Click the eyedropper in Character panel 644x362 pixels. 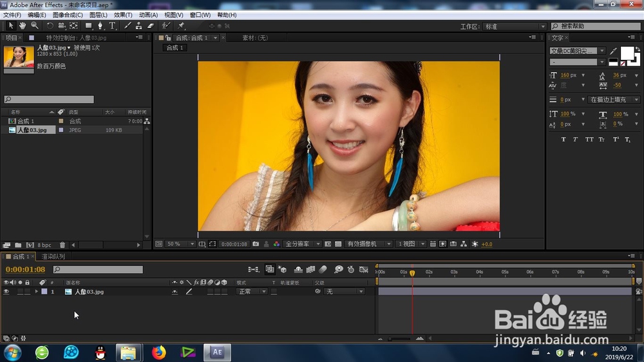[613, 51]
